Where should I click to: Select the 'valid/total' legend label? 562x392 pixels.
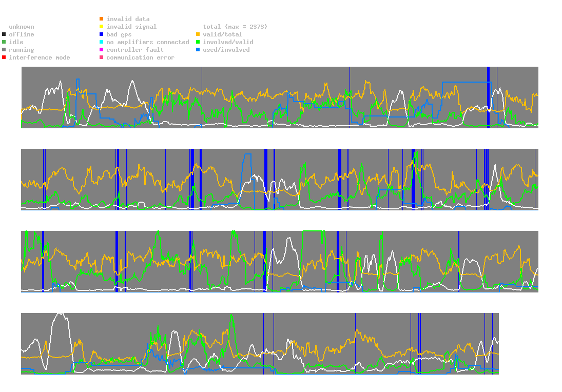[x=223, y=34]
